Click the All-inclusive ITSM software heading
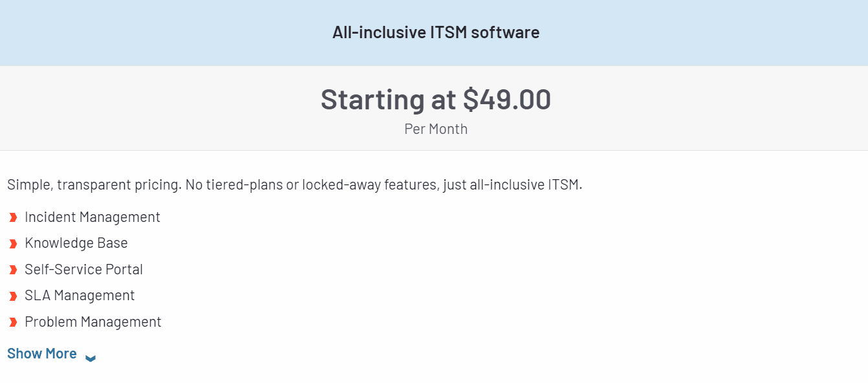This screenshot has width=868, height=383. [x=435, y=32]
